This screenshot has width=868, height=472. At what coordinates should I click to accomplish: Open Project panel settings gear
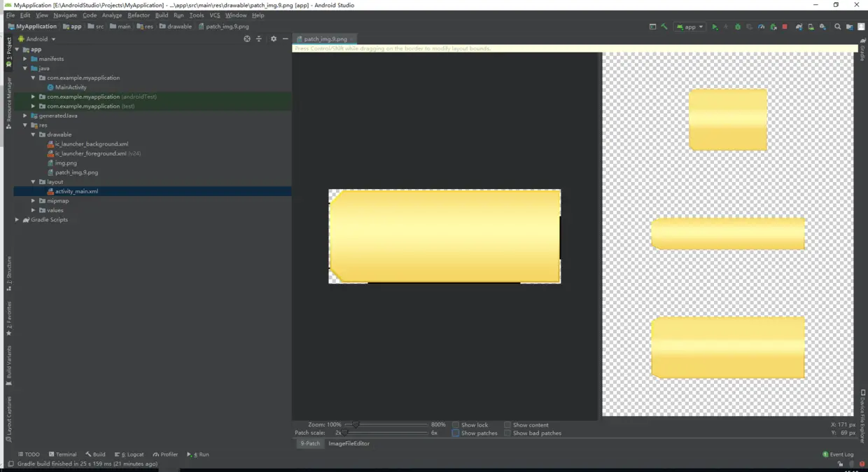(x=274, y=39)
